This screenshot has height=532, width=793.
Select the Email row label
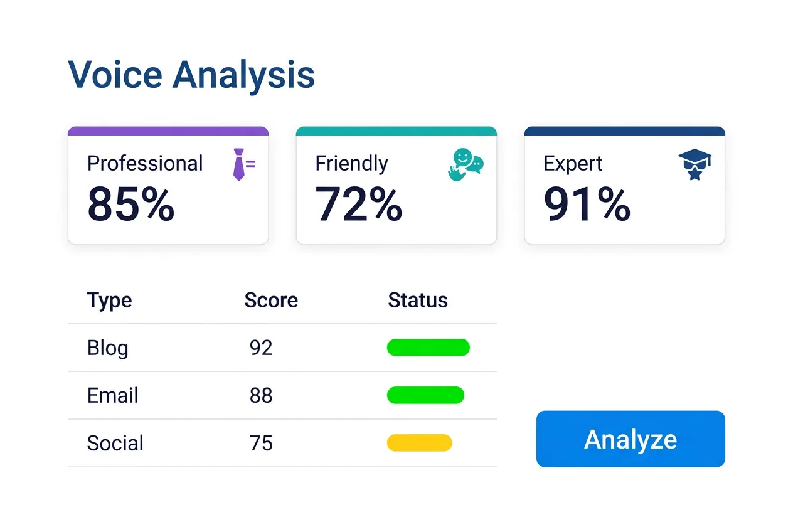(x=113, y=395)
